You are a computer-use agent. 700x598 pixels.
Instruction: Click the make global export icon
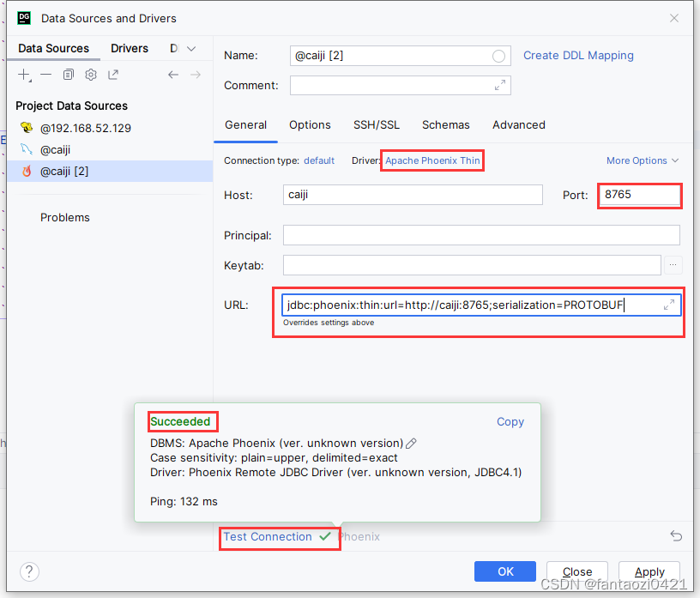pyautogui.click(x=113, y=75)
